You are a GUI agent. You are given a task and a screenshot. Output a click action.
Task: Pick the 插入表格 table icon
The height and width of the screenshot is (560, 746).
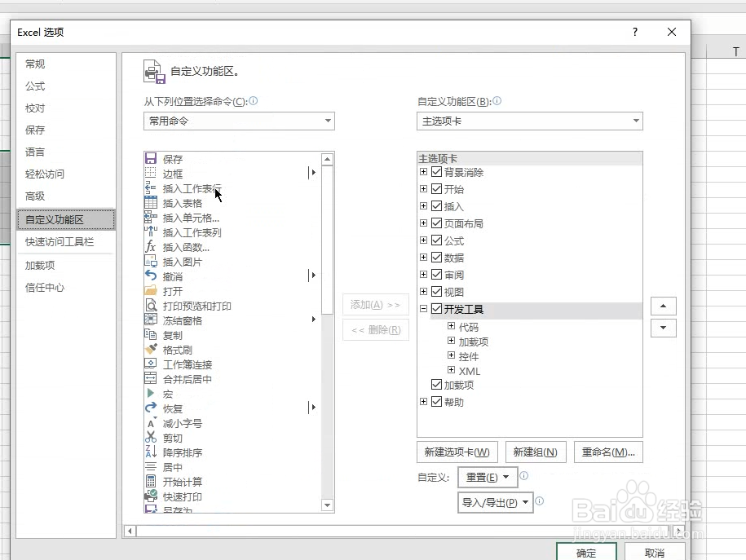(x=151, y=203)
